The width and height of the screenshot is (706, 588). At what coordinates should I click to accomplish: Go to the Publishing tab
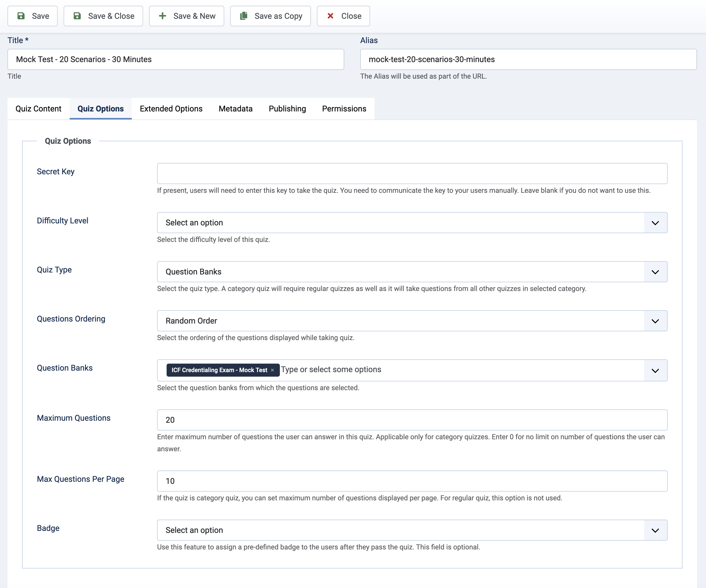tap(287, 108)
